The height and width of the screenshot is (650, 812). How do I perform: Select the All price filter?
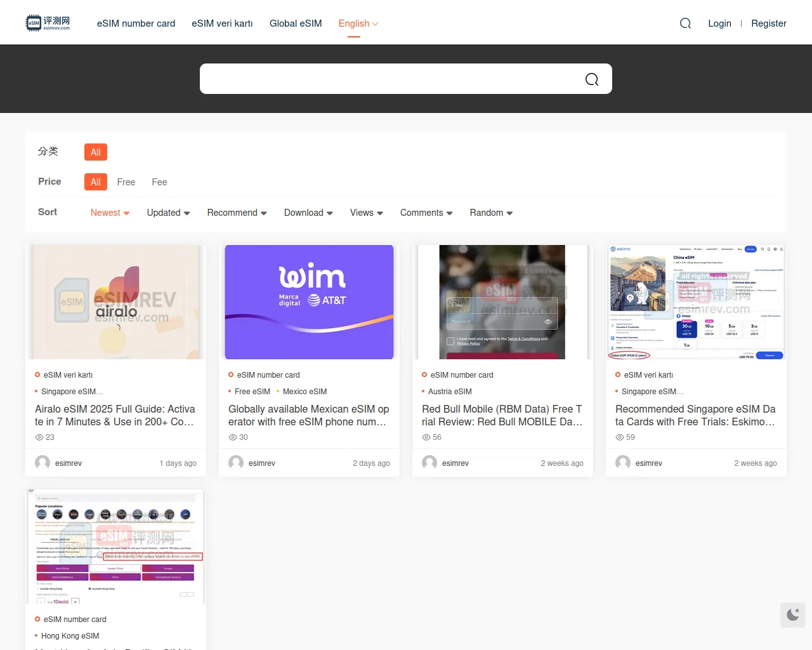click(x=95, y=182)
